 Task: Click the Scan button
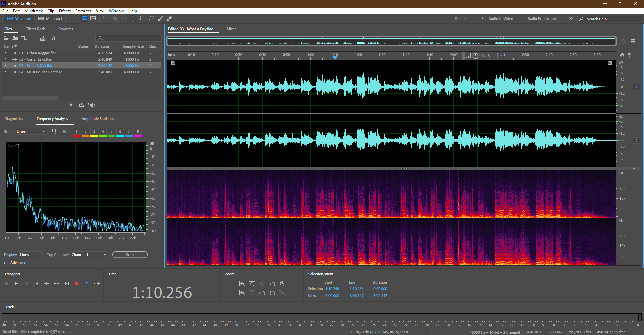(130, 255)
